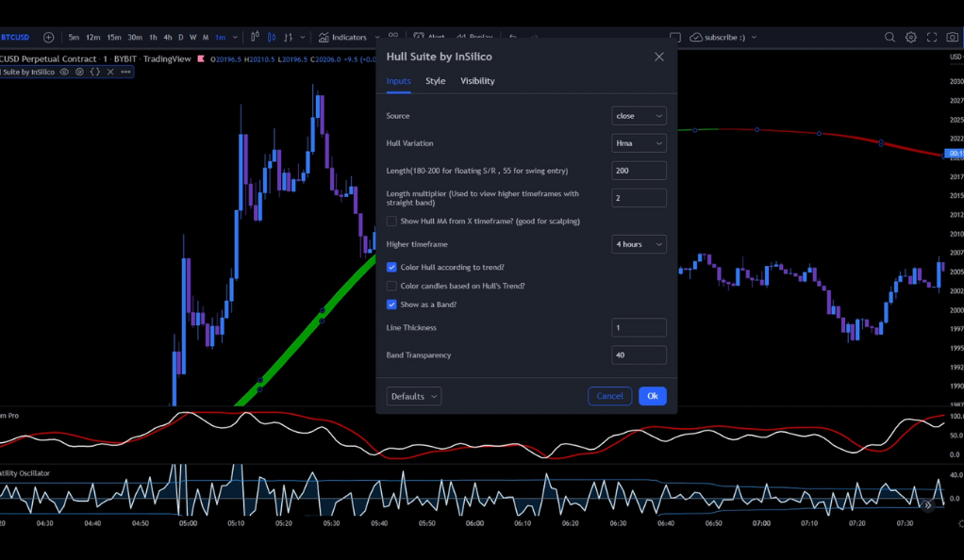Toggle Hull Suite visibility eye icon
The image size is (964, 560).
[x=64, y=72]
